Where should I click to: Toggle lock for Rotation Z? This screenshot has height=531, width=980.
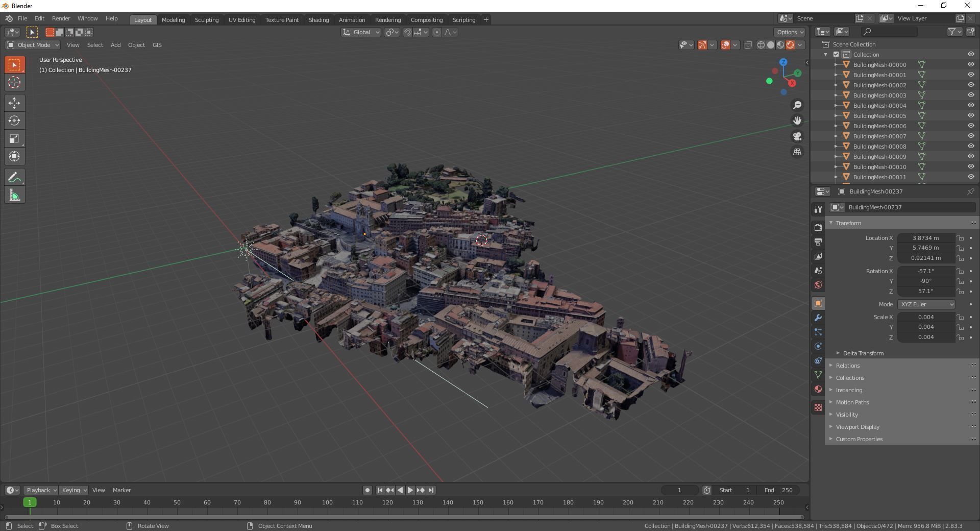tap(960, 292)
